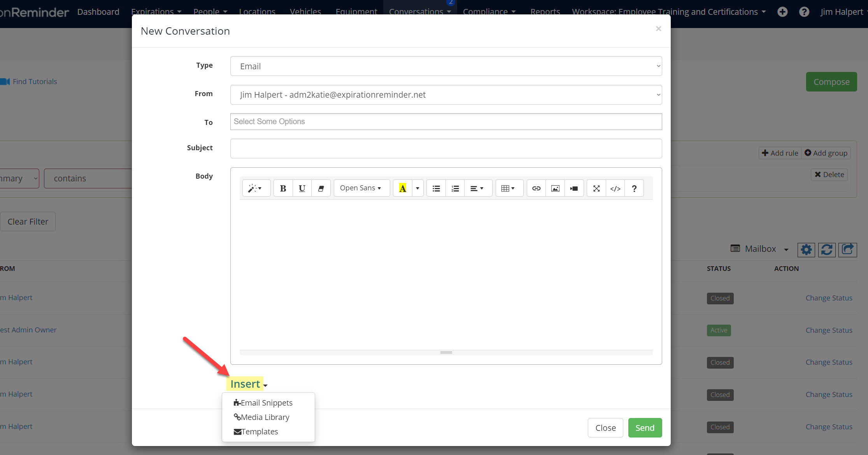Click the Clear Filter button

pos(28,221)
